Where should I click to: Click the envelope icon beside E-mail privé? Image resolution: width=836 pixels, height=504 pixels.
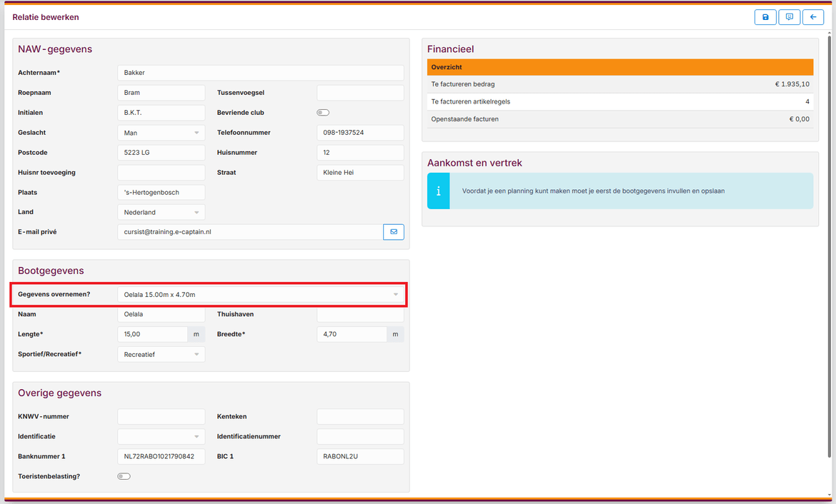tap(394, 232)
